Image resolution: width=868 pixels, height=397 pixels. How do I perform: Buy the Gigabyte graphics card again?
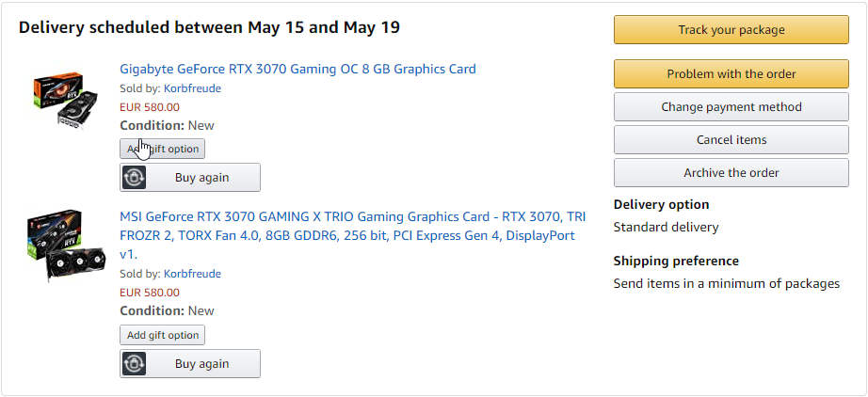click(190, 178)
